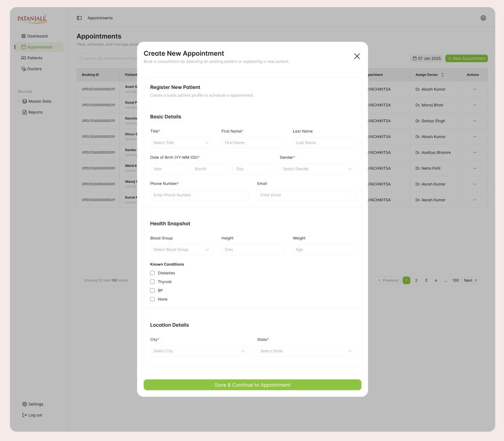Click the search by MRNo field
The height and width of the screenshot is (441, 504).
tap(107, 59)
